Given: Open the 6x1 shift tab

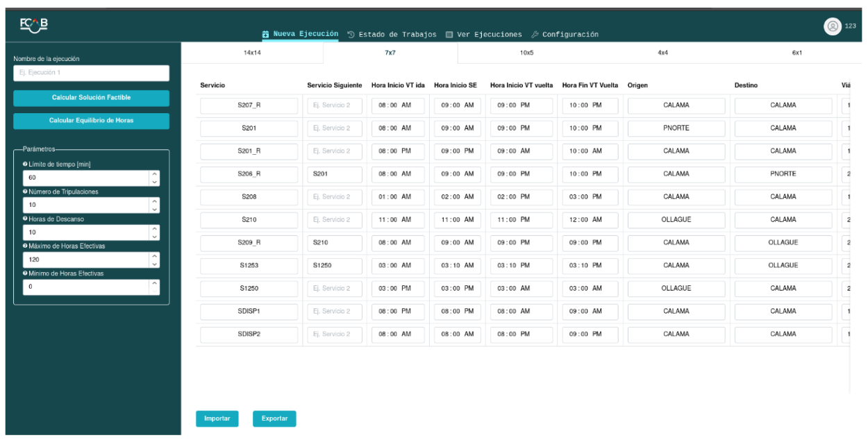Looking at the screenshot, I should tap(797, 53).
